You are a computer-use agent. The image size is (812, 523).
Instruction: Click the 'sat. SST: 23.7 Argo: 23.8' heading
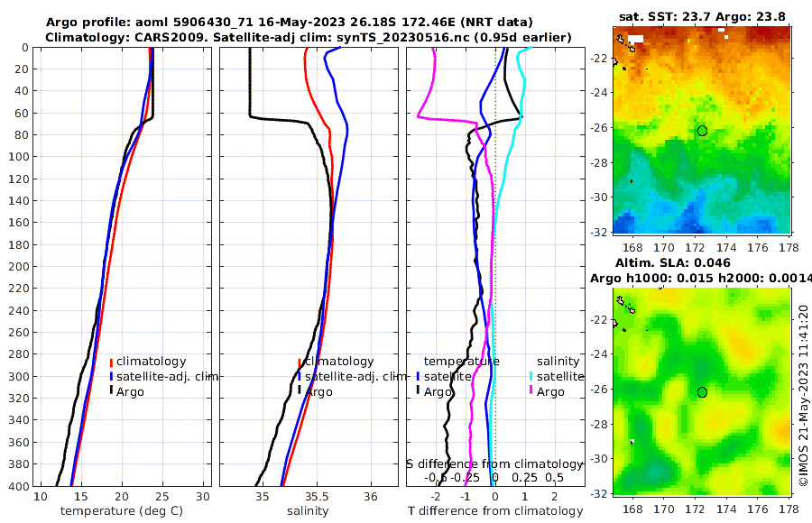[x=704, y=16]
